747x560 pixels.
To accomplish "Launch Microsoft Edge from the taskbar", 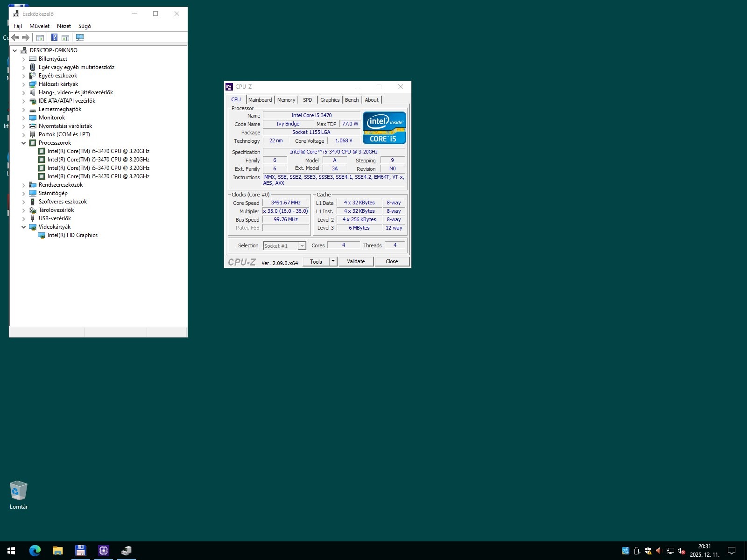I will click(35, 551).
